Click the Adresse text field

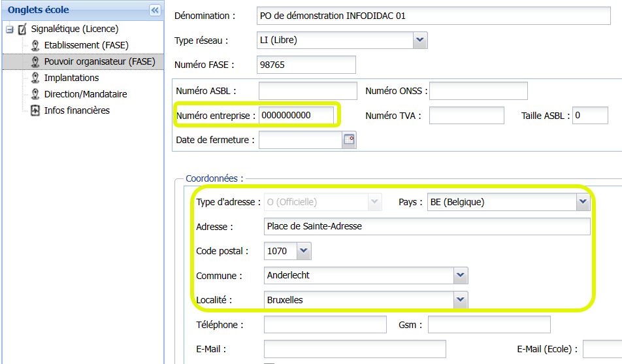[427, 226]
